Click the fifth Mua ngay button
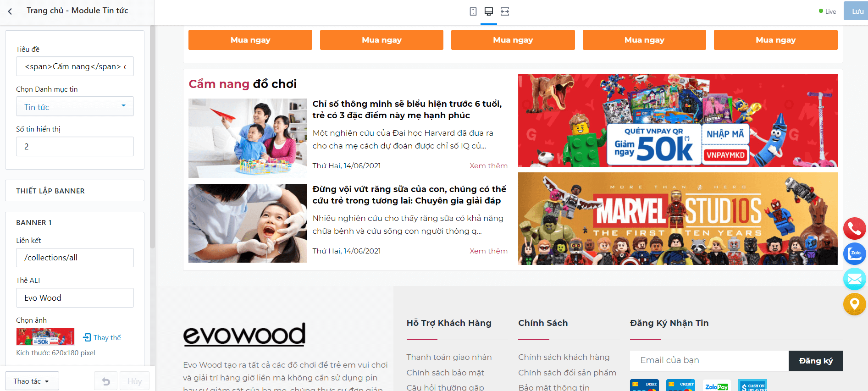868x391 pixels. click(x=776, y=40)
